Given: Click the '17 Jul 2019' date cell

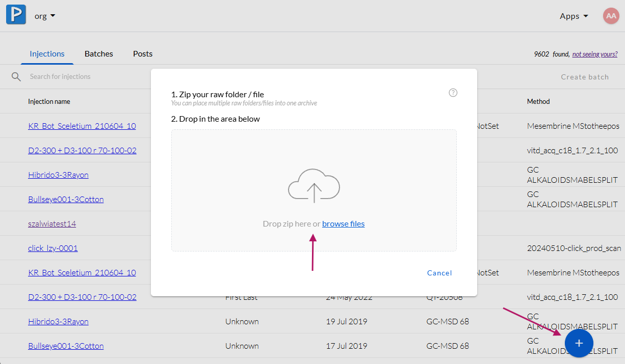Looking at the screenshot, I should coord(347,346).
